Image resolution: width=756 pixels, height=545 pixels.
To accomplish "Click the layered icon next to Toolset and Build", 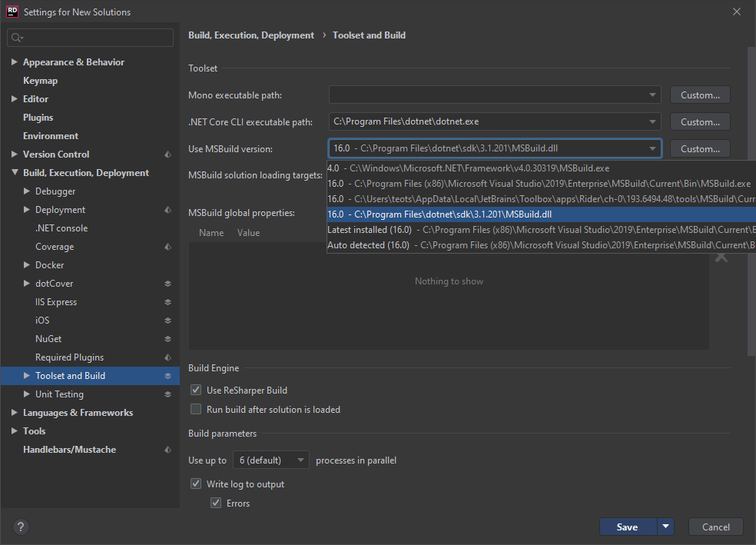I will coord(167,376).
